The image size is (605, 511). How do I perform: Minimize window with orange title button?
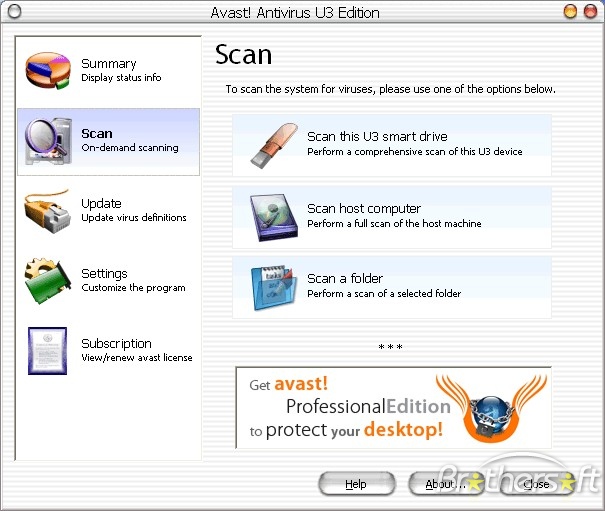pos(570,12)
